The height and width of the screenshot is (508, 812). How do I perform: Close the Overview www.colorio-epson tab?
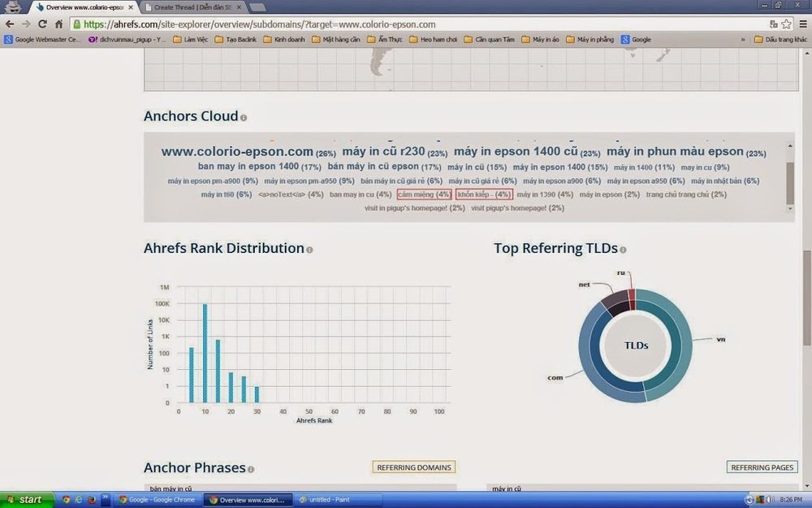coord(131,8)
